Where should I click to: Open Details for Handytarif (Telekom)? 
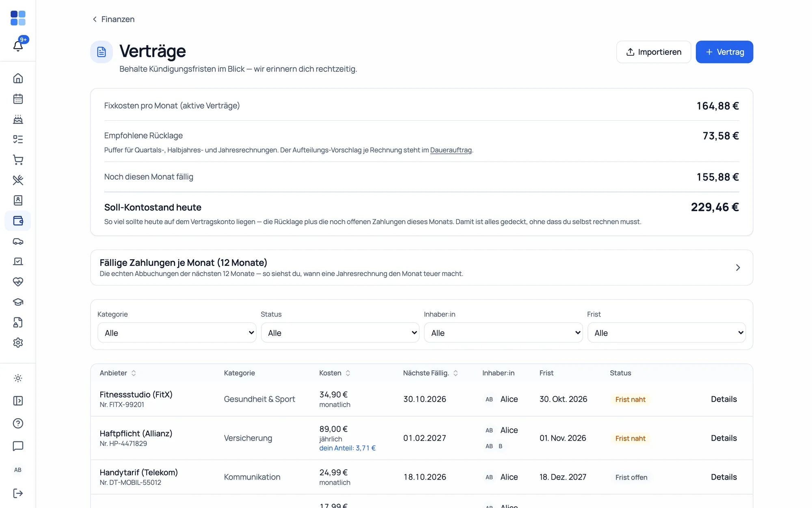click(723, 477)
